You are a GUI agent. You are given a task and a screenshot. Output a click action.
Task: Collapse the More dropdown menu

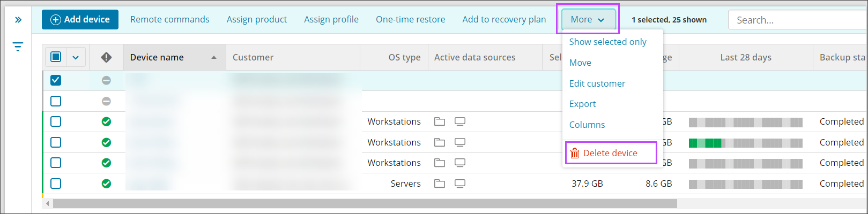tap(588, 20)
